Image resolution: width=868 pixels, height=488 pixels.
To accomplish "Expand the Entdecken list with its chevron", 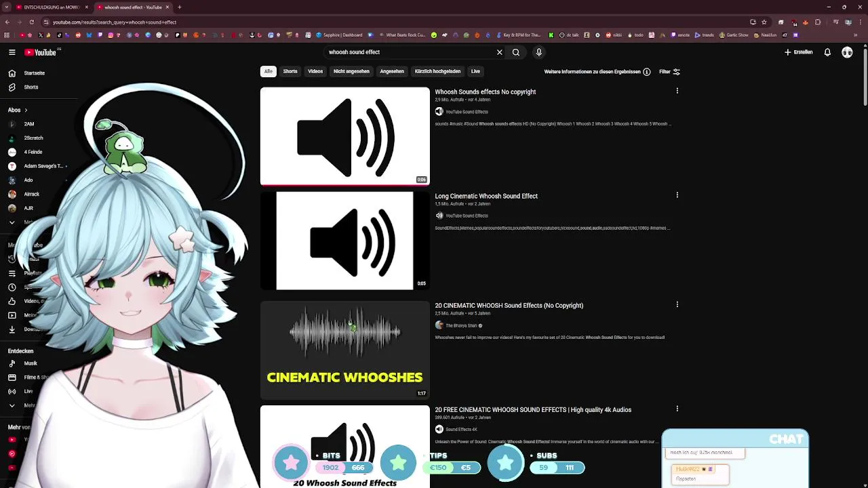I will point(12,405).
